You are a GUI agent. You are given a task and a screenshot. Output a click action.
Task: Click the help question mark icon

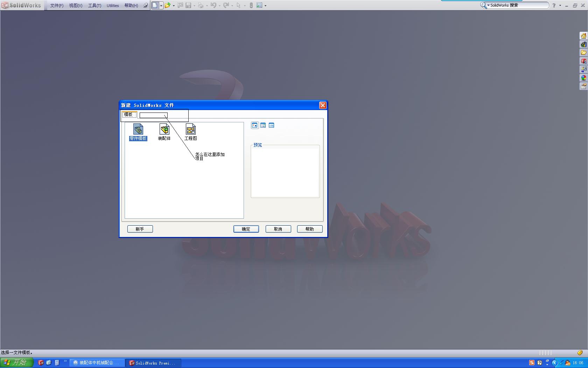tap(554, 5)
